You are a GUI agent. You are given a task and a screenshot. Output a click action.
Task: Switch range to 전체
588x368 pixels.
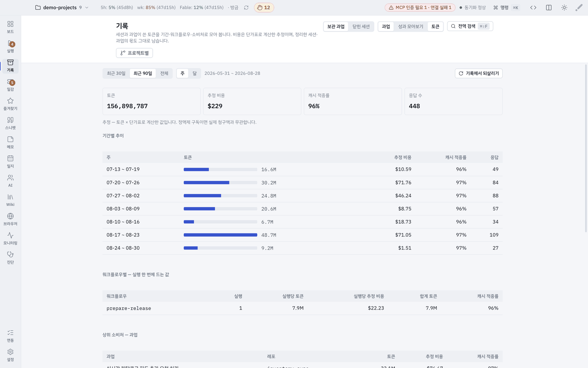pyautogui.click(x=164, y=73)
